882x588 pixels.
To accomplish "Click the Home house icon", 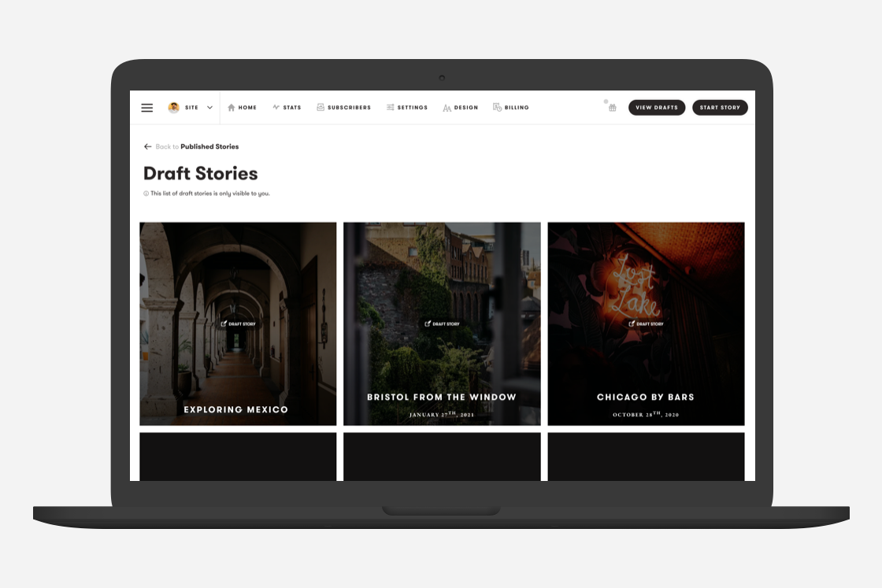I will 232,107.
